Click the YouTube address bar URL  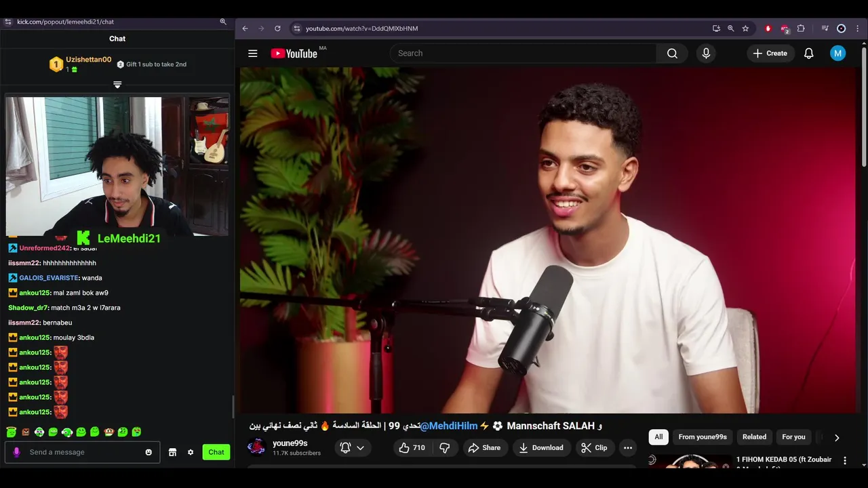point(361,28)
